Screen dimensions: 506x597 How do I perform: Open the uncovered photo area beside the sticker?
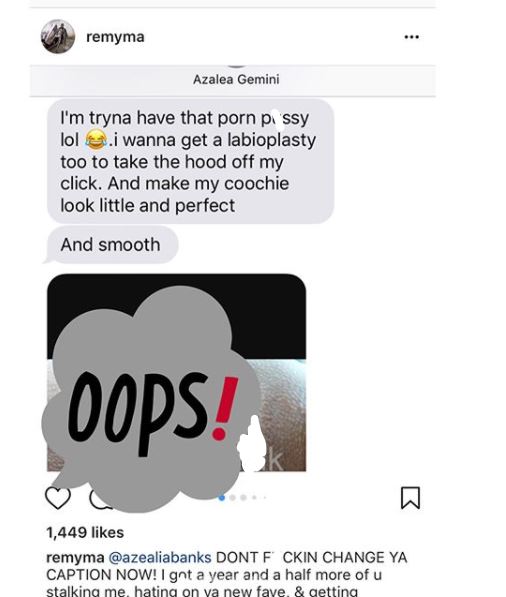pyautogui.click(x=282, y=415)
